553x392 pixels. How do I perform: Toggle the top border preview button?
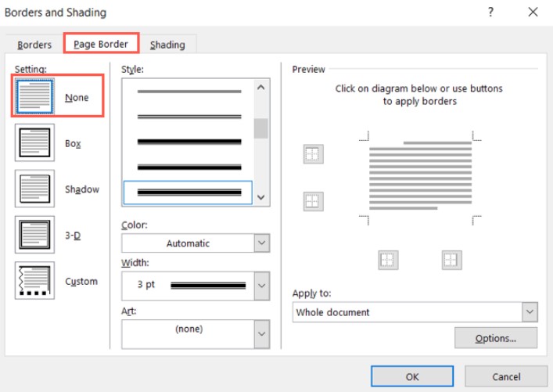coord(313,154)
